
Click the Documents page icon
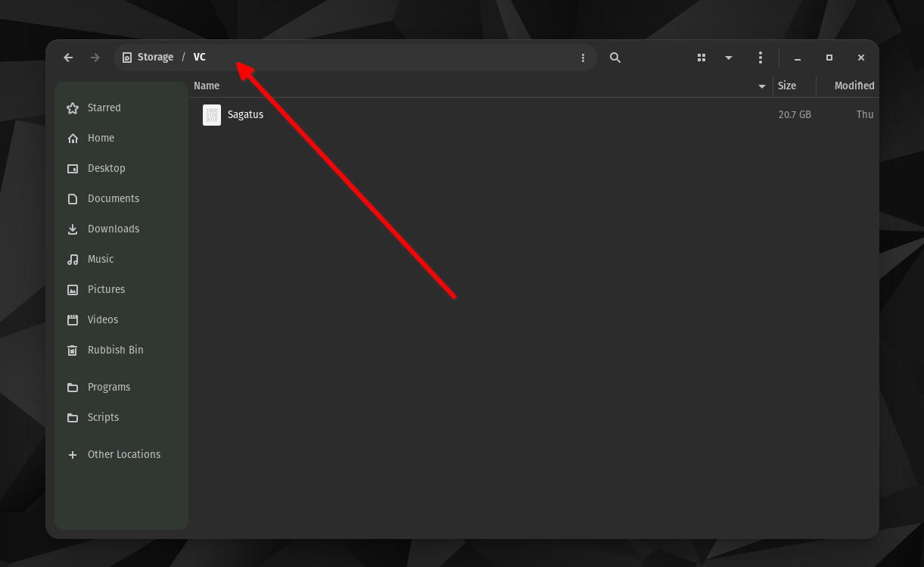[73, 199]
